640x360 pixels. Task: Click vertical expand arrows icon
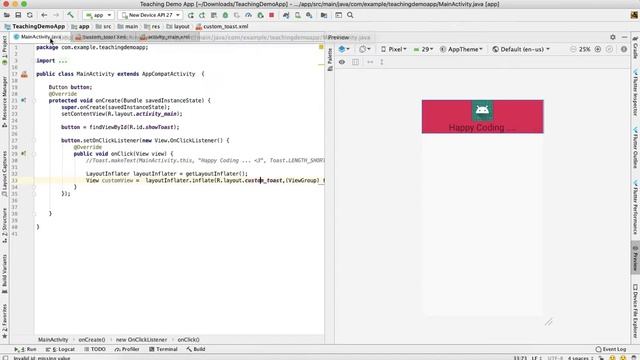click(x=382, y=62)
